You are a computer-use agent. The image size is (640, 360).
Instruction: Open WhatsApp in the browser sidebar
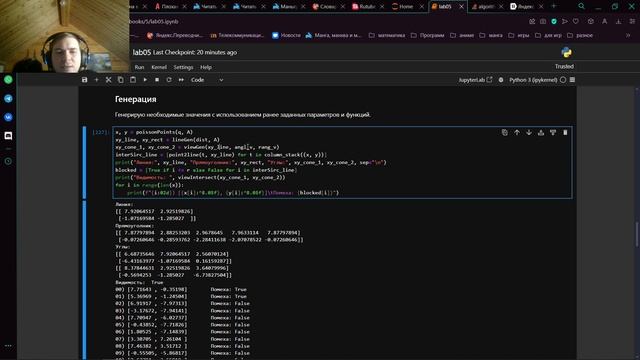[x=8, y=80]
